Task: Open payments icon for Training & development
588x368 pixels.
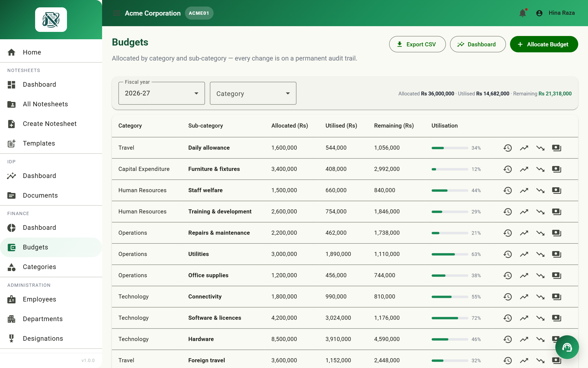Action: coord(557,212)
